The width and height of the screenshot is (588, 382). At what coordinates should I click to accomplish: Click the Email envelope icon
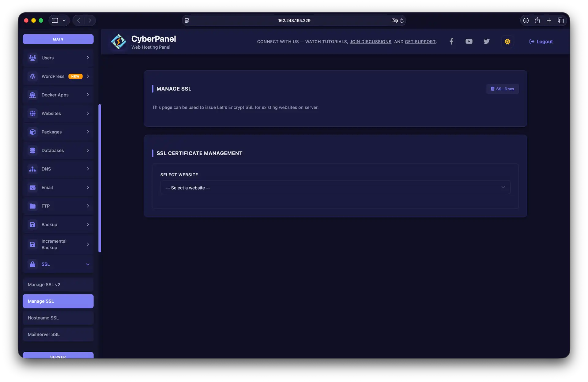[x=33, y=187]
